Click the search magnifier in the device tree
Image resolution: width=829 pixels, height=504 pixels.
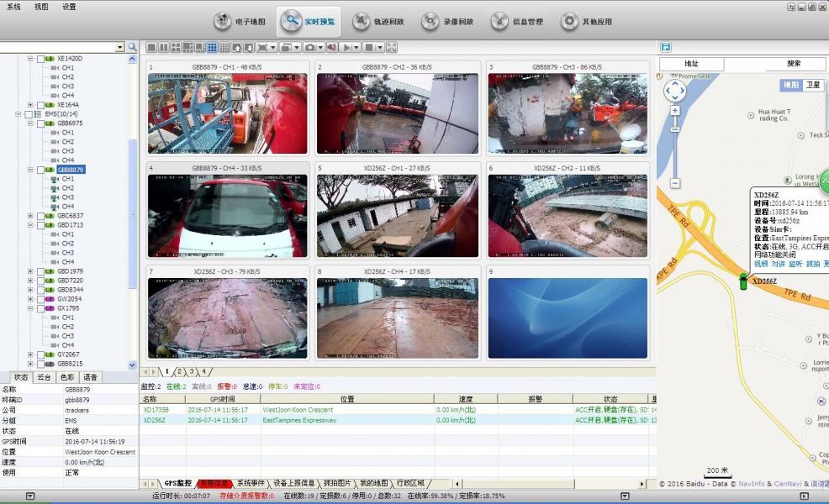pos(133,48)
